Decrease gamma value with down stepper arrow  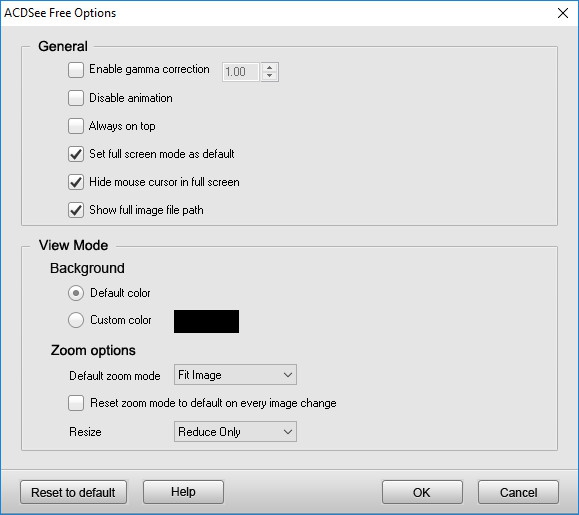tap(270, 76)
